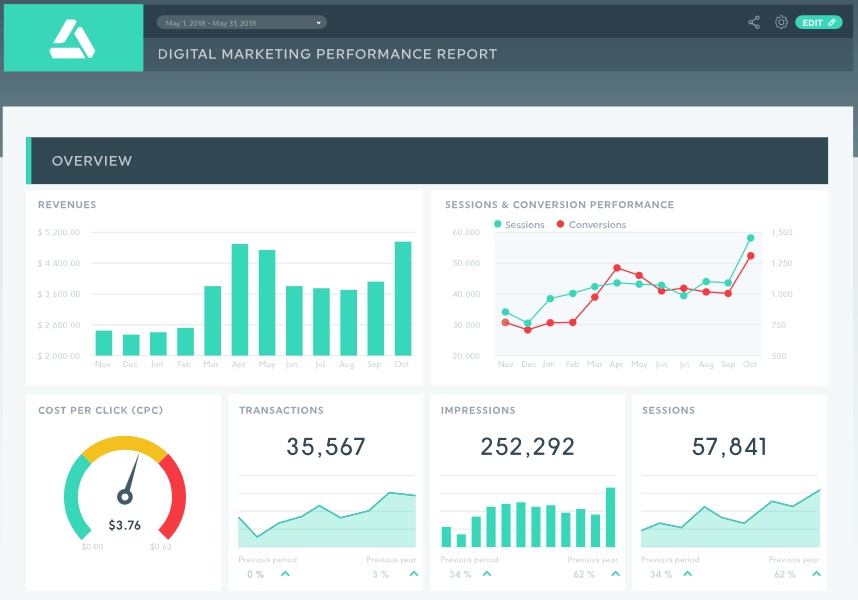Click the 57,841 sessions value

tap(729, 447)
